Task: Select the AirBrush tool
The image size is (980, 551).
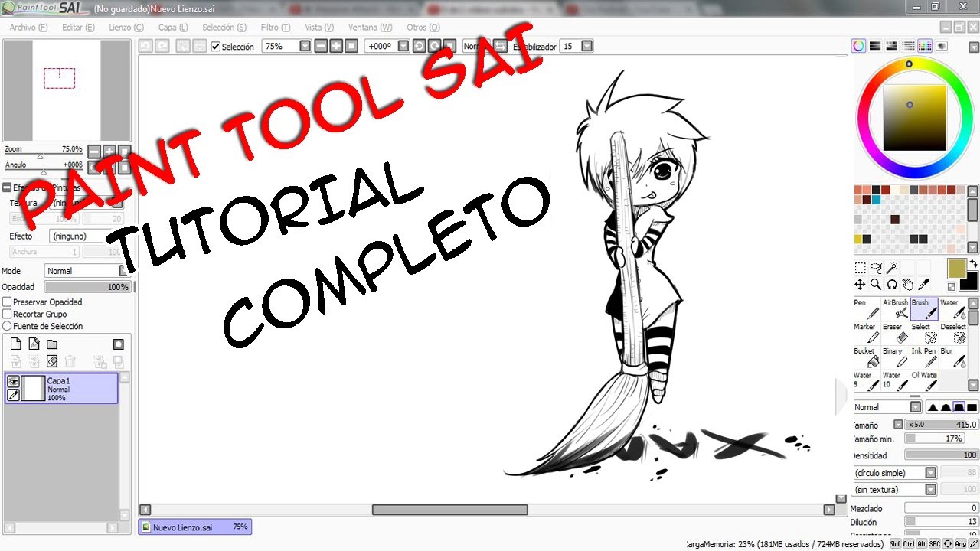Action: pos(896,309)
